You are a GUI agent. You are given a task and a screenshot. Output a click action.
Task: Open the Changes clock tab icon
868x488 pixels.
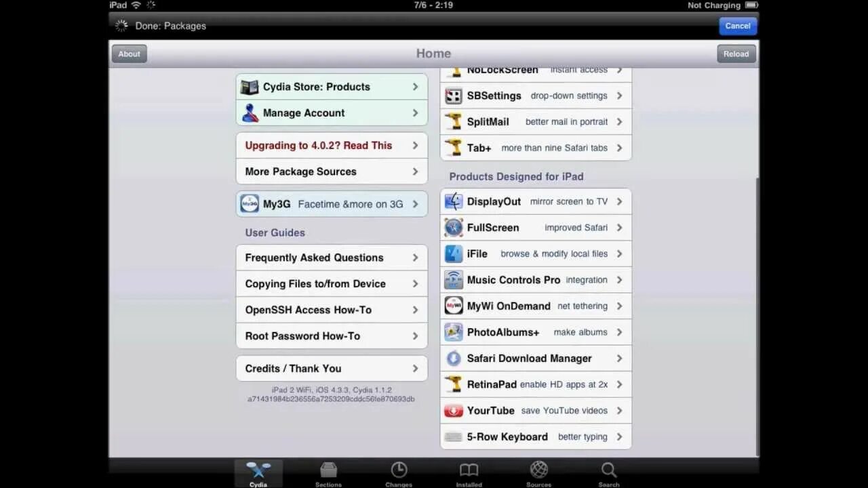point(399,470)
